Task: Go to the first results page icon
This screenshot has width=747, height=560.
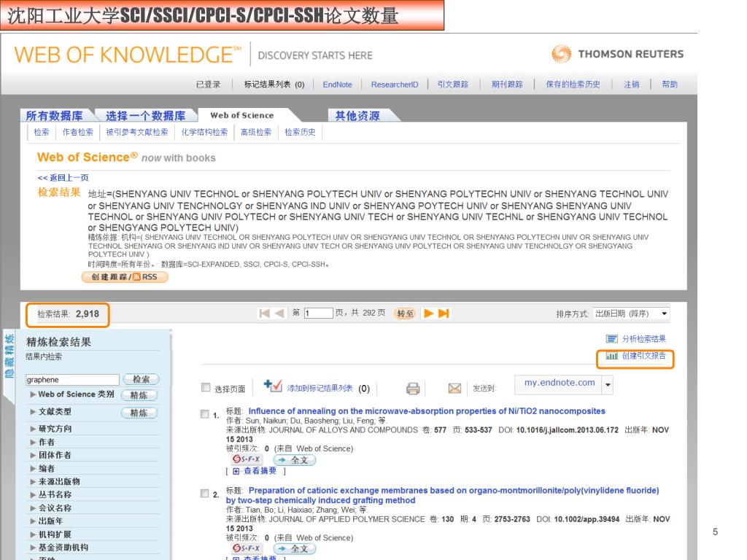Action: coord(264,313)
